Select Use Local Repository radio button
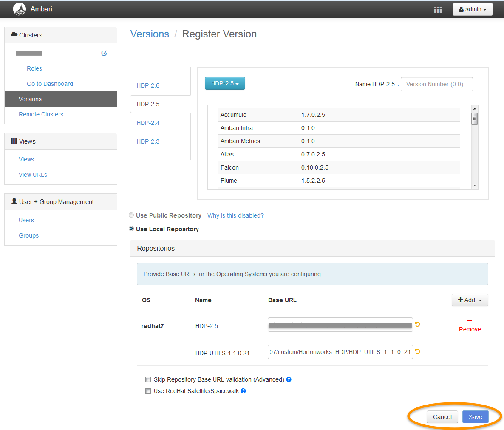Screen dimensions: 504x430 coord(131,229)
